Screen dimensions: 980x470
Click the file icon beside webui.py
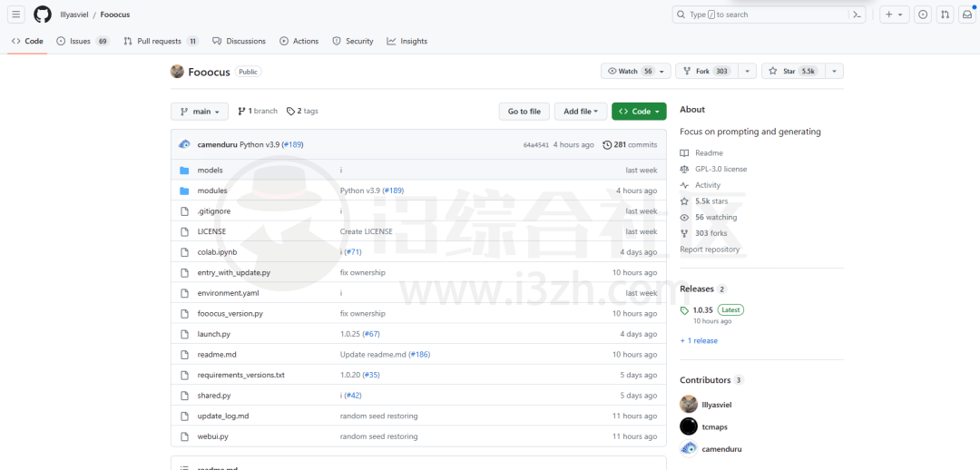(x=184, y=436)
